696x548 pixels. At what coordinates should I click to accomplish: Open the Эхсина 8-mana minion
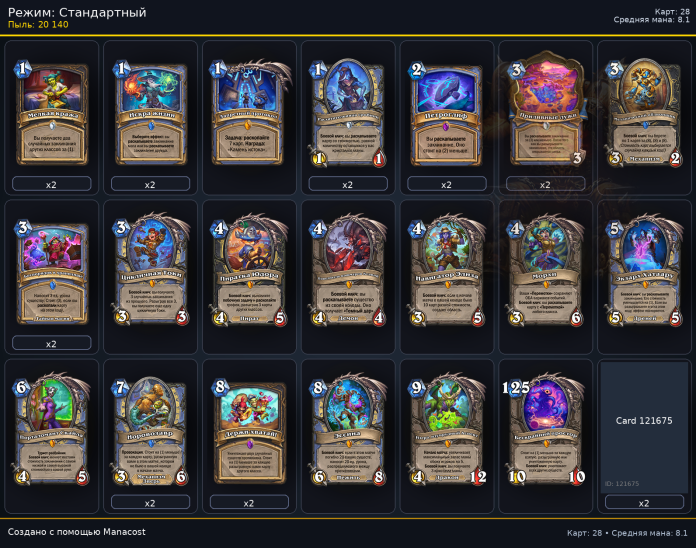tap(348, 430)
